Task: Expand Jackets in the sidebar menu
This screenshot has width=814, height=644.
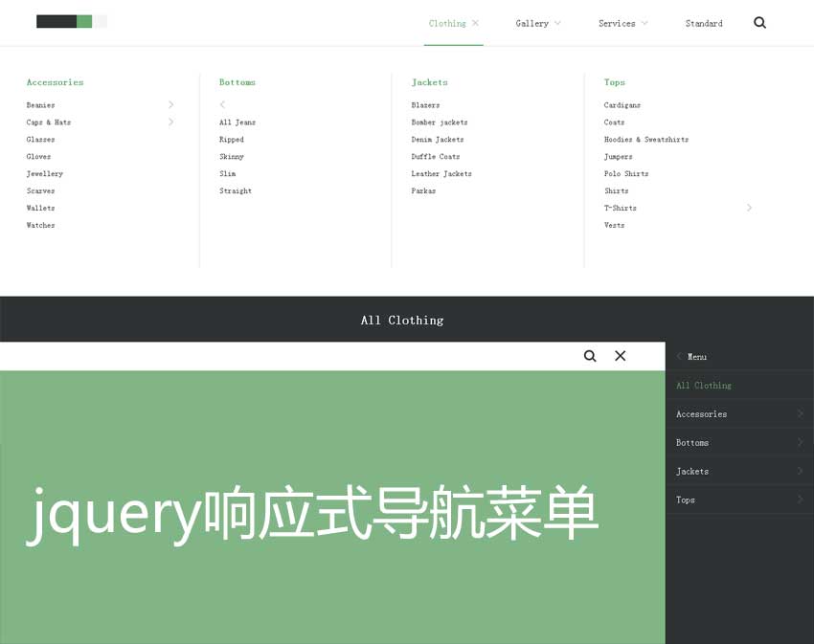Action: (x=738, y=472)
